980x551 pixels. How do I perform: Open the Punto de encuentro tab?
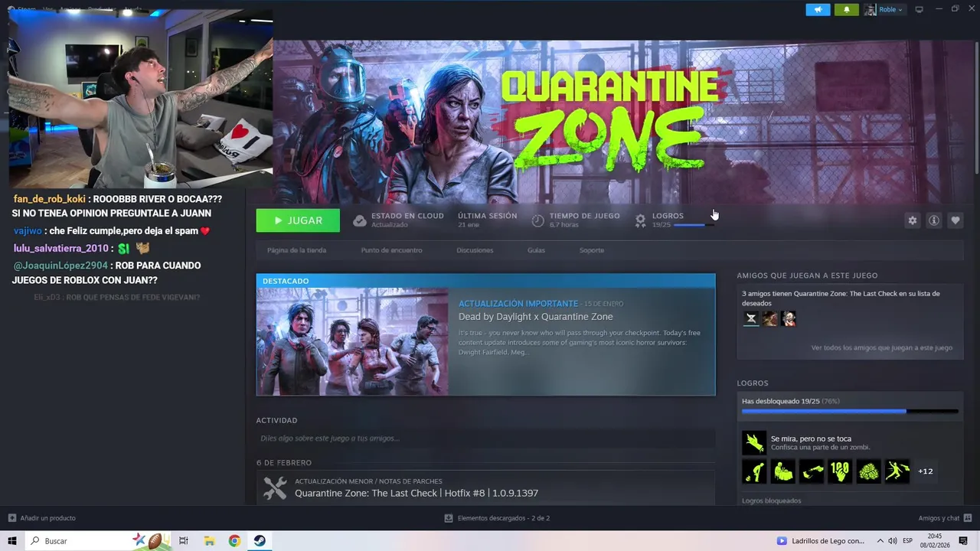coord(391,250)
